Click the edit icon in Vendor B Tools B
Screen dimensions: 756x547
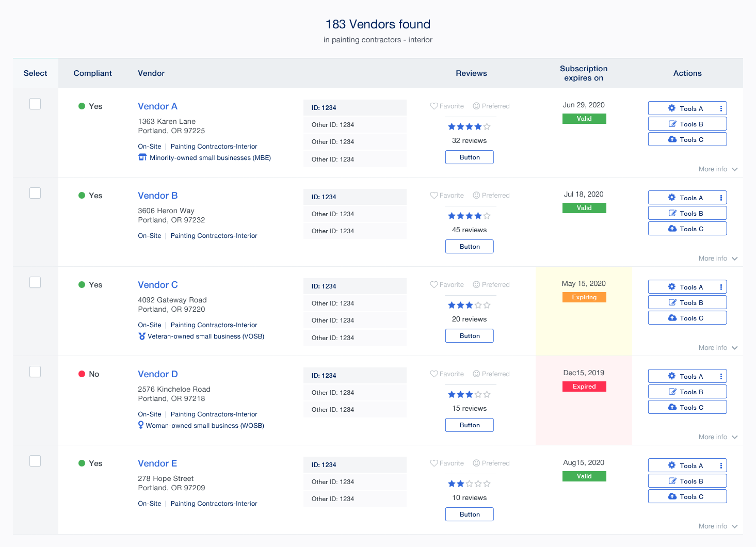[672, 213]
